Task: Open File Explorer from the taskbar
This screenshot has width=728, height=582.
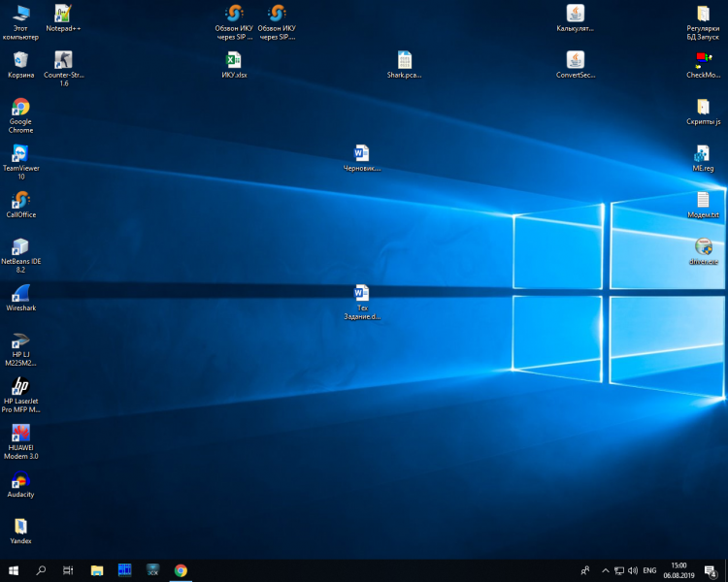Action: (x=96, y=570)
